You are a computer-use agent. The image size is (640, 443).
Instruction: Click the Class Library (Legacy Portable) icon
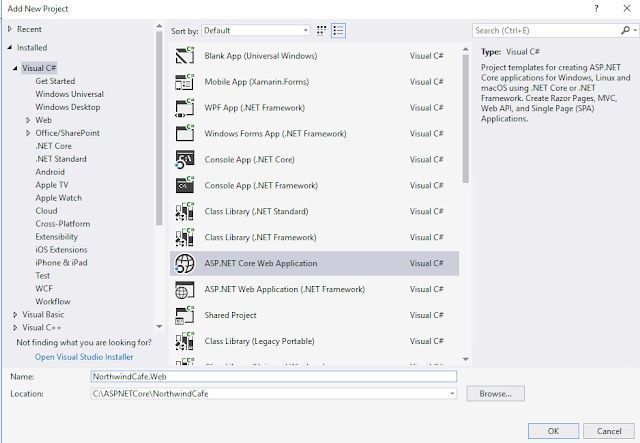[x=184, y=341]
